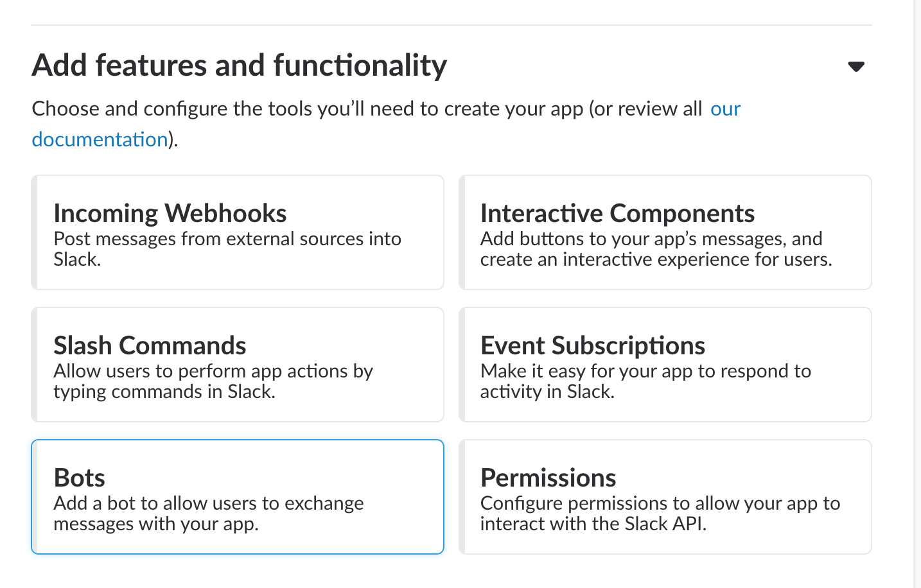The height and width of the screenshot is (588, 921).
Task: Click 'Add buttons to your app's messages' text
Action: [651, 239]
